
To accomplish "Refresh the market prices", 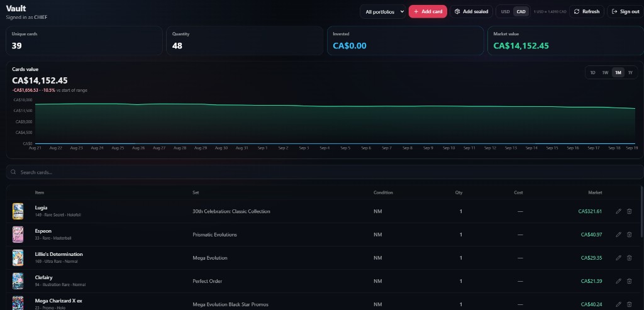I will (x=587, y=11).
